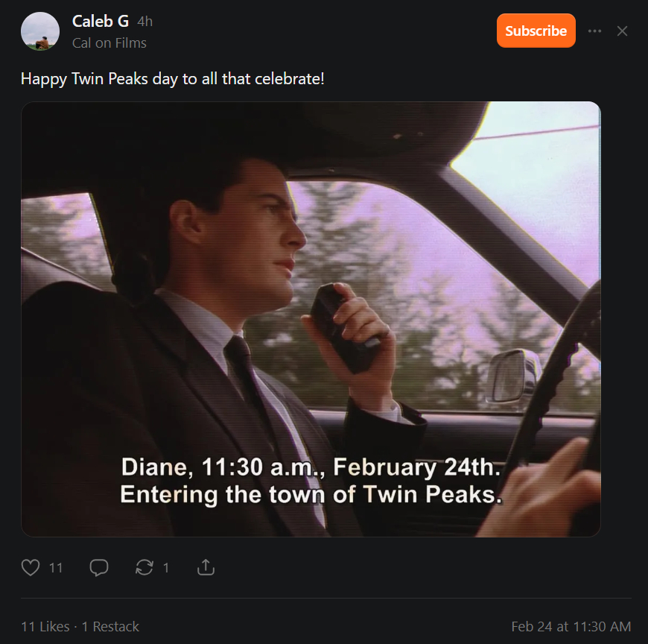Click the like count number 11
This screenshot has height=644, width=648.
(55, 568)
